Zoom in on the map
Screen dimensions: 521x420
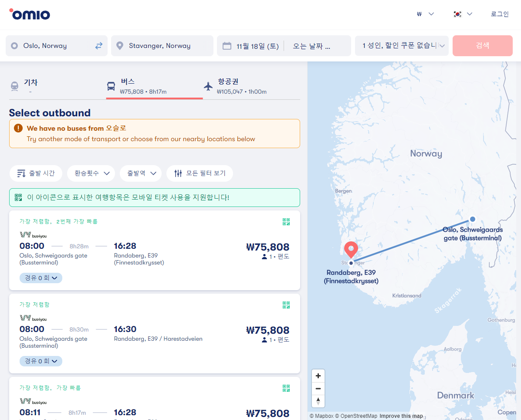tap(318, 376)
